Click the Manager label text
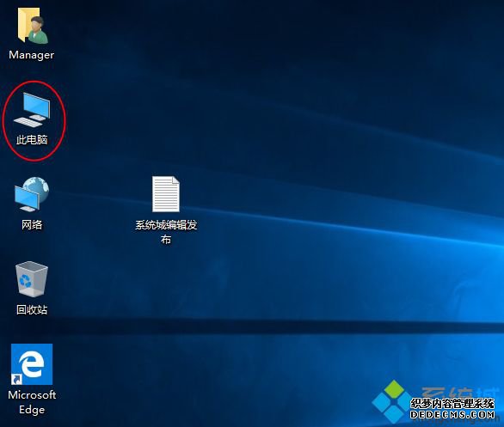The image size is (504, 427). point(32,55)
